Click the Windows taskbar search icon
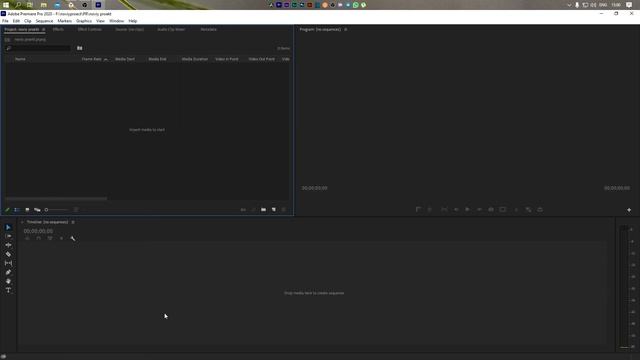Image resolution: width=640 pixels, height=360 pixels. pyautogui.click(x=18, y=5)
